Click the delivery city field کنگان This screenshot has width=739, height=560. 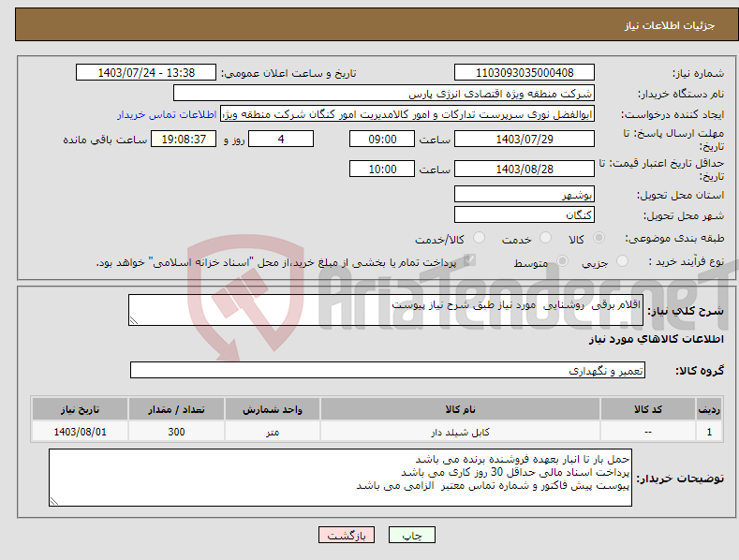pyautogui.click(x=525, y=215)
